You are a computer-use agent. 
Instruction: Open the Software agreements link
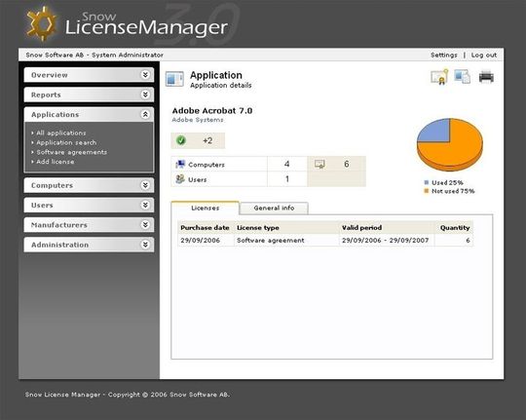click(x=72, y=152)
